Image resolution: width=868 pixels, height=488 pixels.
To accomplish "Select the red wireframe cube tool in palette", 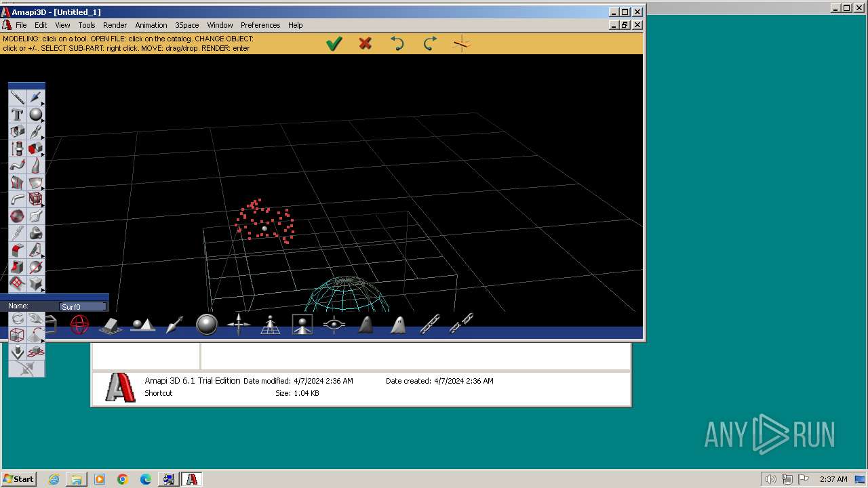I will click(x=36, y=199).
